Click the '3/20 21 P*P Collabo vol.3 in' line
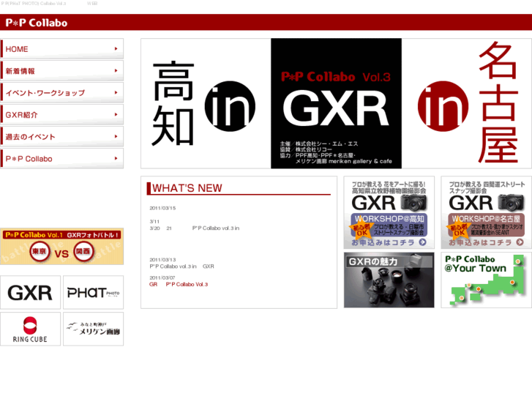The image size is (532, 399). (195, 228)
